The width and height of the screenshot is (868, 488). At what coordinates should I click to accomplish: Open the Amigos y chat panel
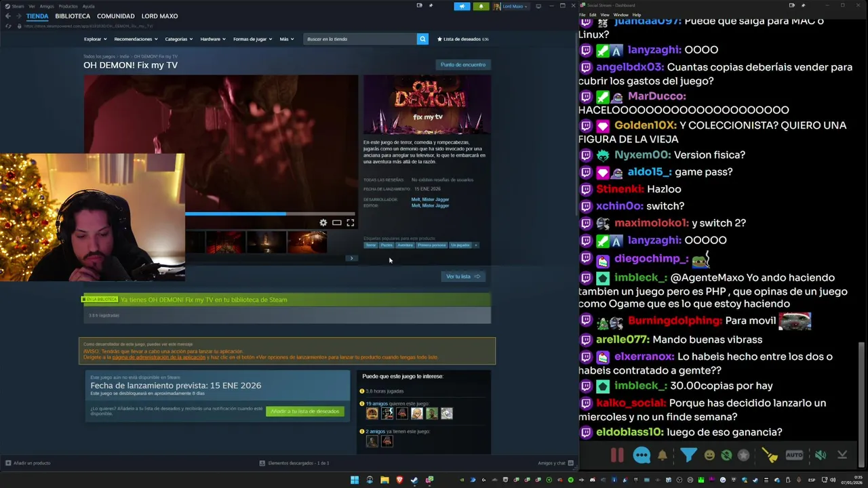(555, 463)
